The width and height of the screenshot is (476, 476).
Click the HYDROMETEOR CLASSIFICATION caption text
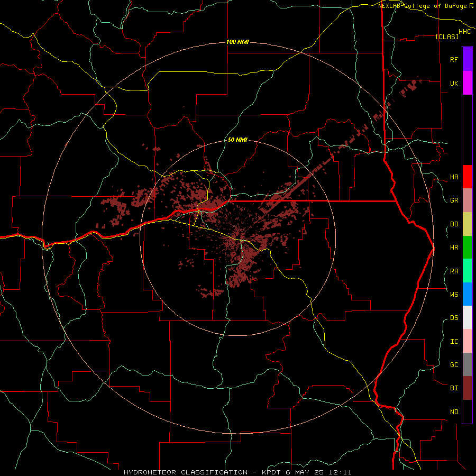(x=186, y=472)
